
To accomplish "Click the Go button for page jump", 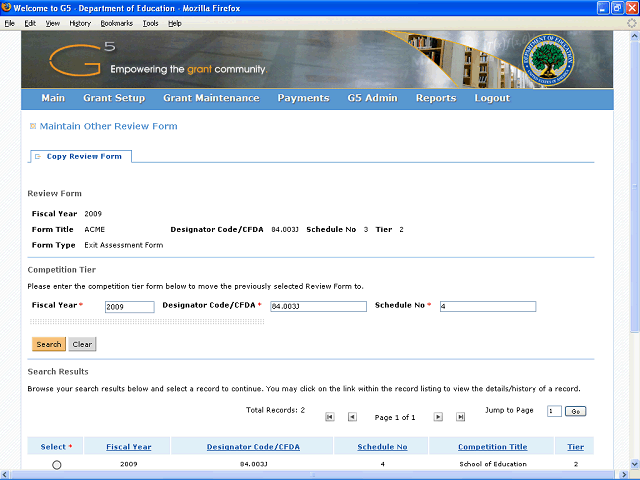I will coord(575,411).
